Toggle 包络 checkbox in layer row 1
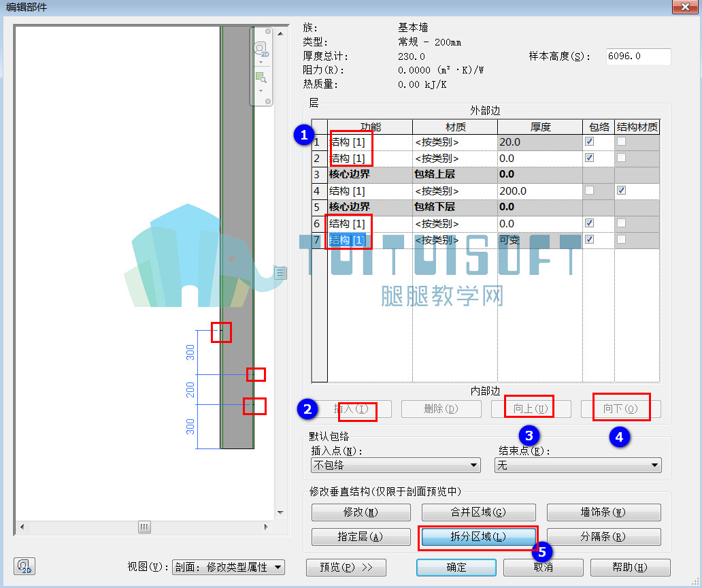 pyautogui.click(x=590, y=142)
